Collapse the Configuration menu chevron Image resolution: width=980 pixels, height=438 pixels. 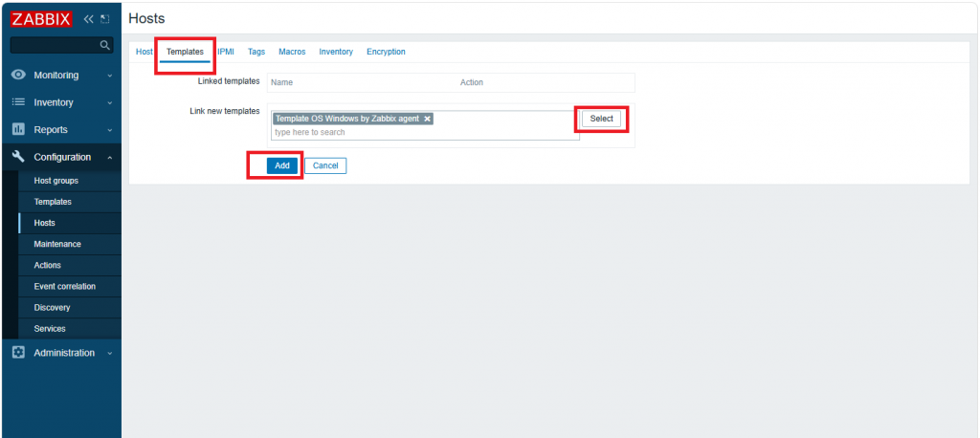click(110, 158)
